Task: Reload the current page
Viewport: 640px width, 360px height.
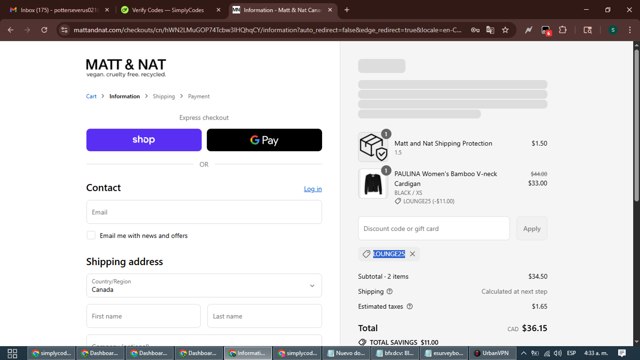Action: click(44, 30)
